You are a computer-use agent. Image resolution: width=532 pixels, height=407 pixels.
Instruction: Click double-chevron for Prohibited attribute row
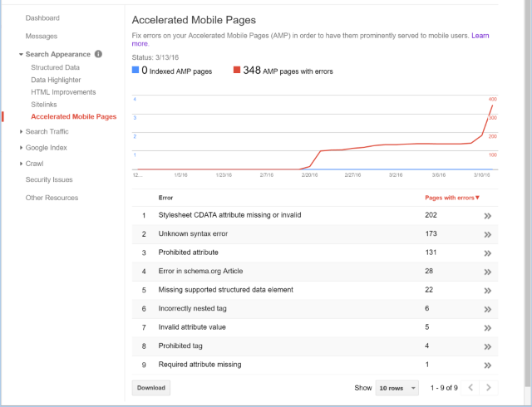[x=488, y=253]
